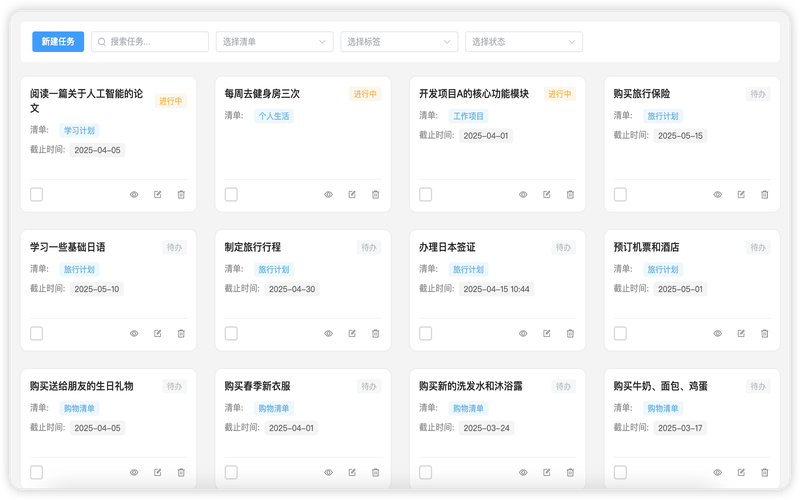Viewport: 800px width, 500px height.
Task: Edit the 预订机票和酒店 task
Action: 741,334
